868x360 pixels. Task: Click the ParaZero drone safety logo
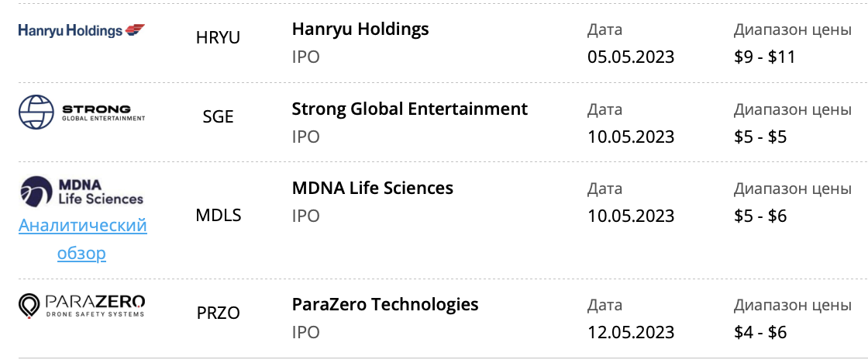(x=82, y=306)
